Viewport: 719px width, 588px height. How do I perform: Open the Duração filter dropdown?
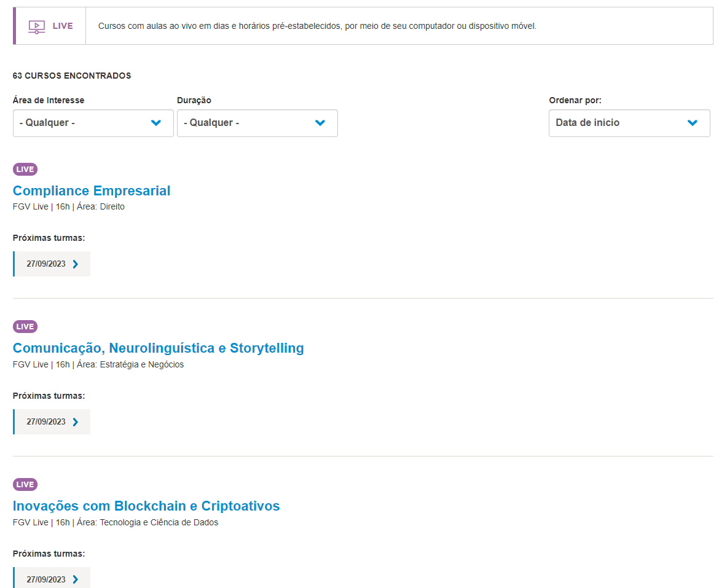click(x=257, y=123)
